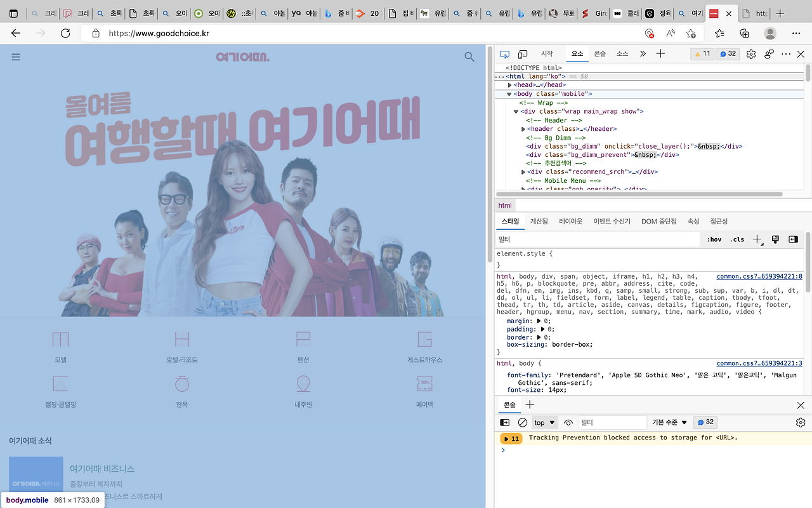Select the inspect element tool in DevTools
Image resolution: width=812 pixels, height=508 pixels.
(505, 54)
